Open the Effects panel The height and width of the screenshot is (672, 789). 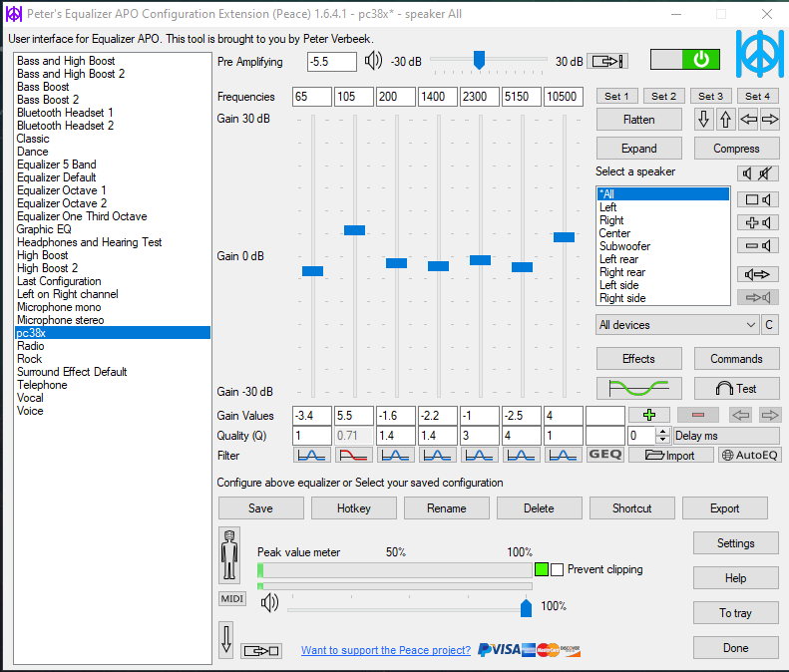click(x=639, y=359)
